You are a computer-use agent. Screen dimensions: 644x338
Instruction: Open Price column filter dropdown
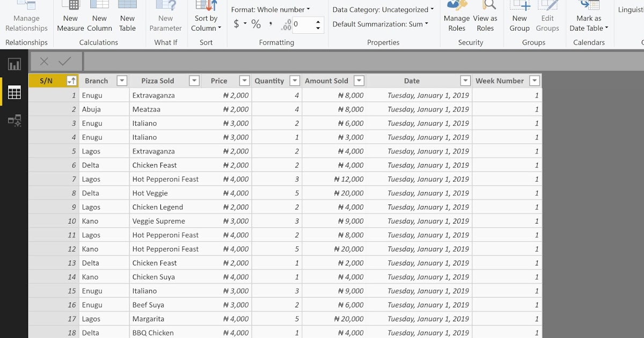[245, 81]
